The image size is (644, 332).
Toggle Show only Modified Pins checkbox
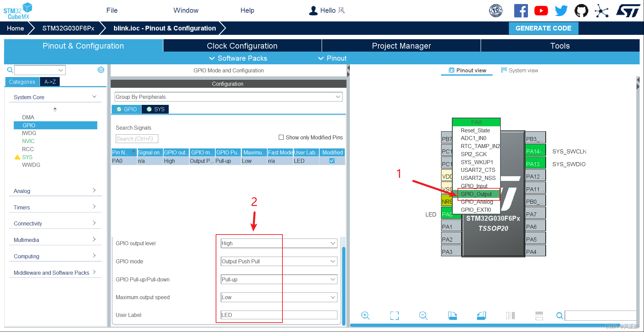281,137
